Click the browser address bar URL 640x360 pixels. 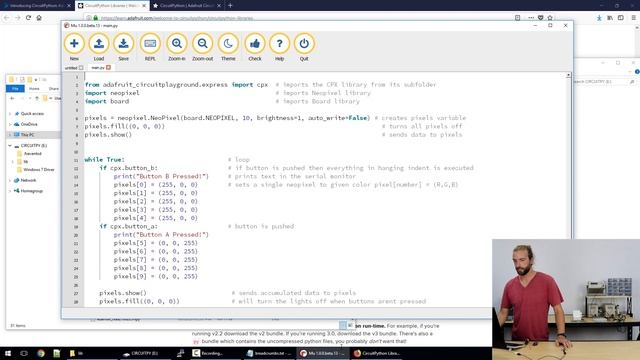(177, 18)
